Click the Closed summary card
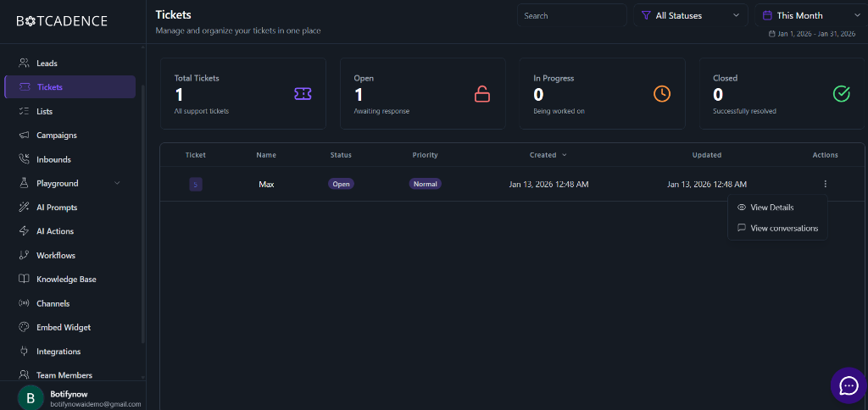Viewport: 868px width, 410px height. pos(782,93)
